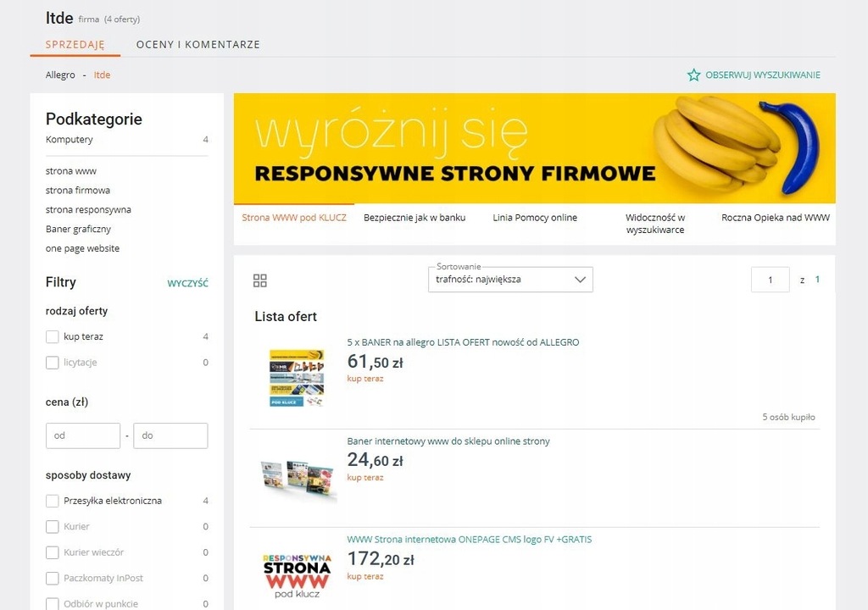Click the minimum price 'od' field
This screenshot has width=868, height=610.
pos(82,435)
